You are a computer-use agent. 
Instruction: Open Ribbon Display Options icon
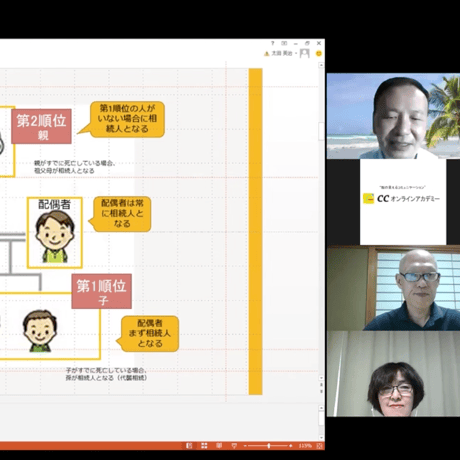click(284, 43)
